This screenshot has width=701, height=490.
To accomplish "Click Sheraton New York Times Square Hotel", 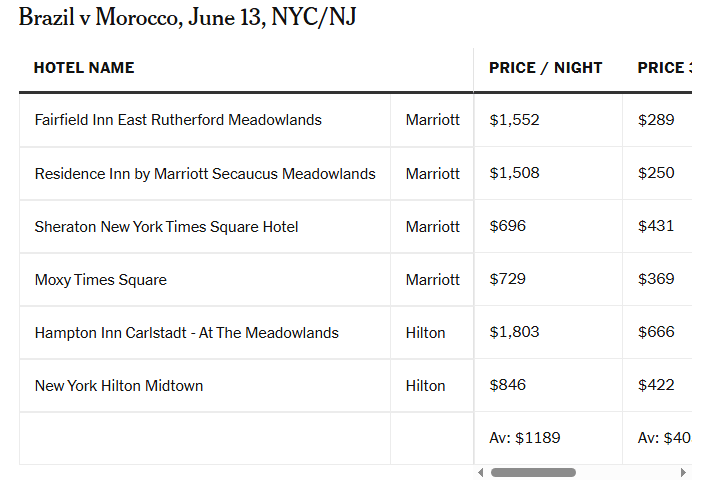I will 166,227.
